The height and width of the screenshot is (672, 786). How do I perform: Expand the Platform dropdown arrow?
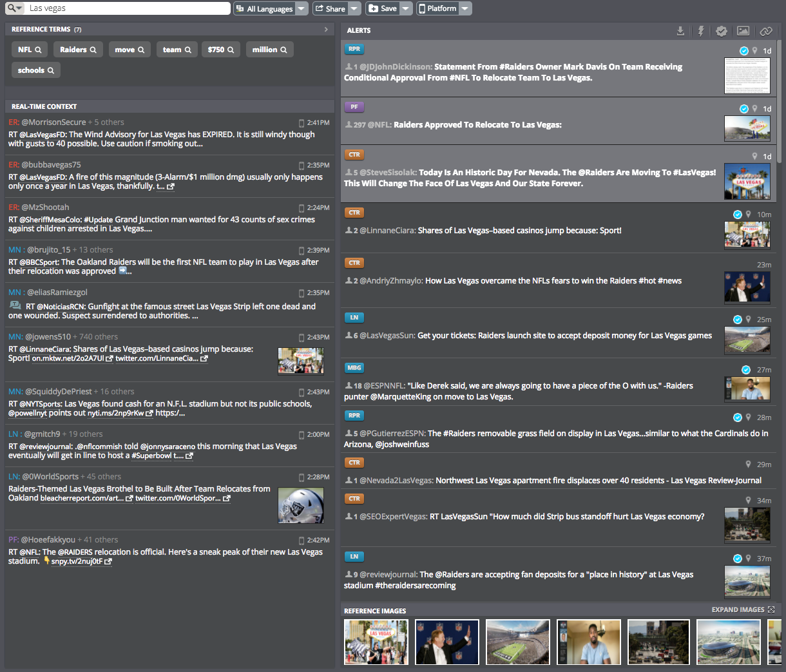[466, 8]
